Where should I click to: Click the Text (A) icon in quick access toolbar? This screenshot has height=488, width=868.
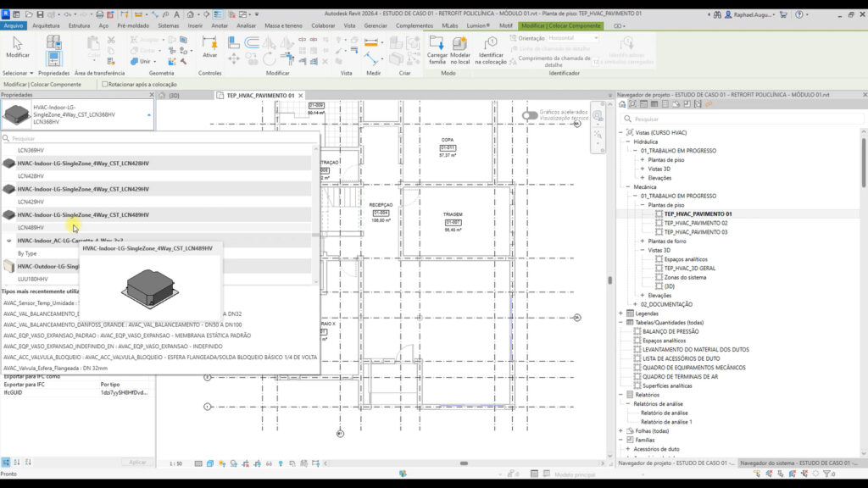pyautogui.click(x=176, y=14)
